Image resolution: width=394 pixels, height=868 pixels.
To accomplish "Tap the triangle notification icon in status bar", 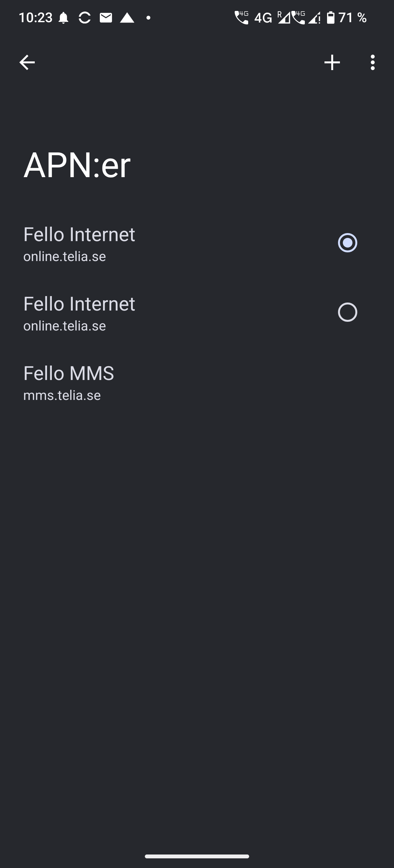I will click(127, 18).
